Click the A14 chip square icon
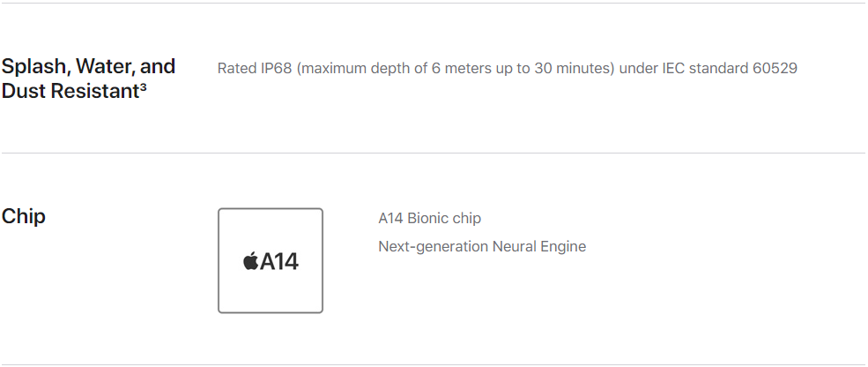Screen dimensions: 868x367 271,260
